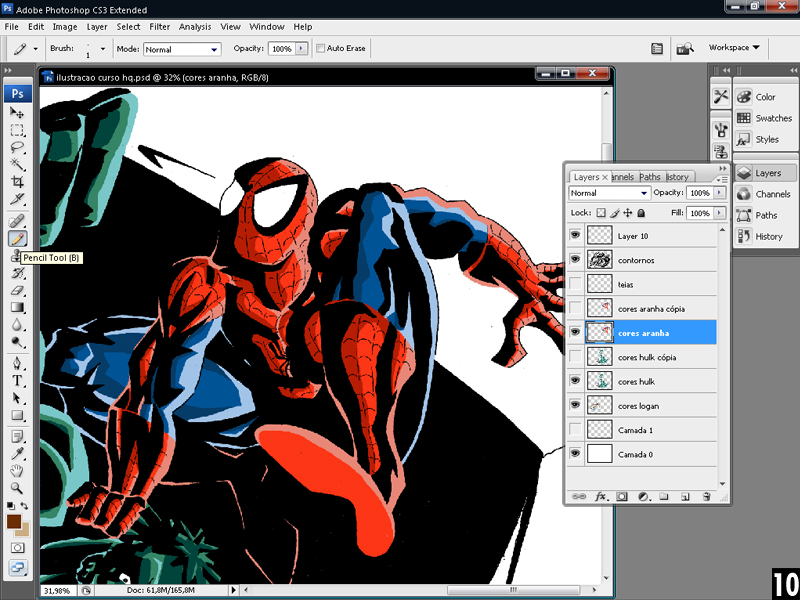Show the teias layer
Image resolution: width=800 pixels, height=600 pixels.
click(575, 284)
